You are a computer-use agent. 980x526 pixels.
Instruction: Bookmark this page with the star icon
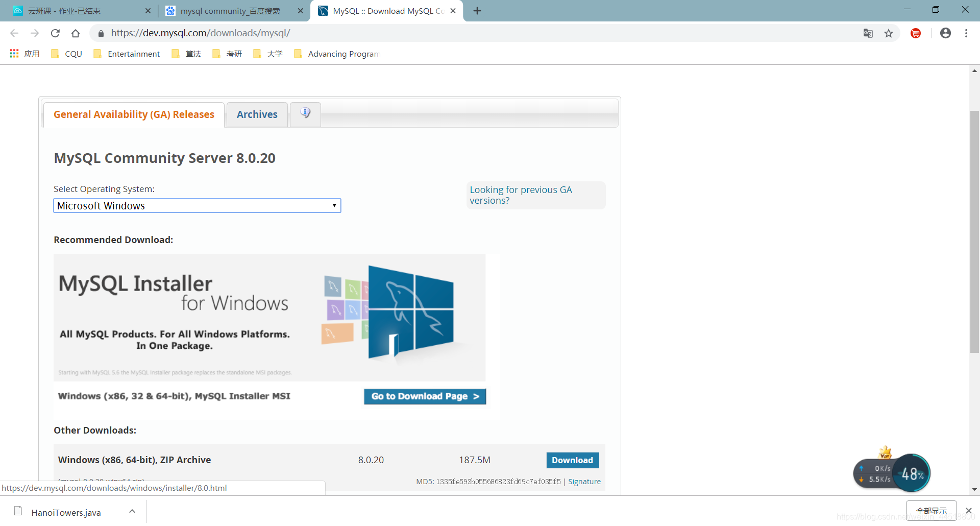[889, 33]
